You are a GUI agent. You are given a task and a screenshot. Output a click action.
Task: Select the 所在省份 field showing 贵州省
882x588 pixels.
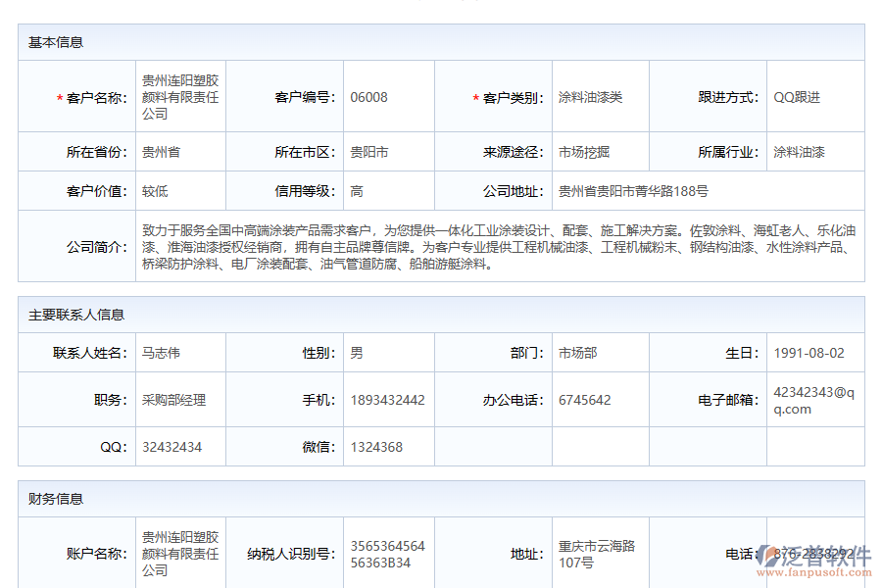point(161,152)
